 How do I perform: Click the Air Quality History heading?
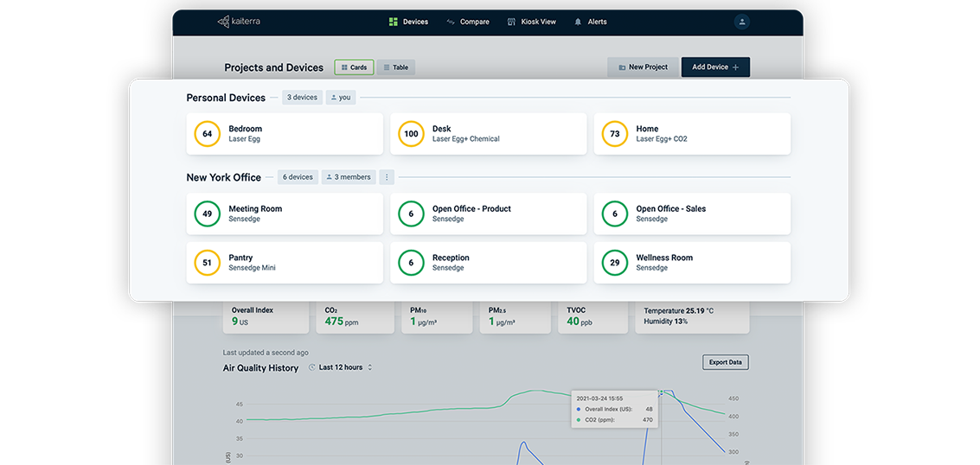tap(260, 368)
